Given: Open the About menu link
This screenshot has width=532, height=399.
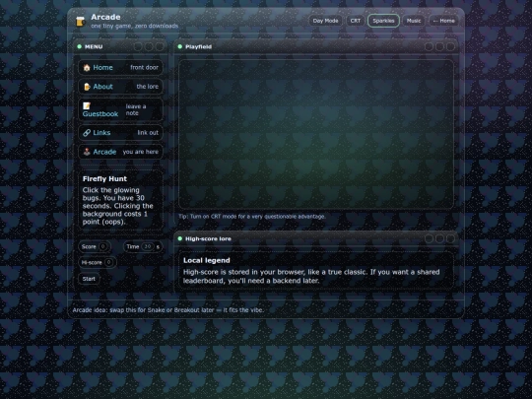Looking at the screenshot, I should pos(120,87).
